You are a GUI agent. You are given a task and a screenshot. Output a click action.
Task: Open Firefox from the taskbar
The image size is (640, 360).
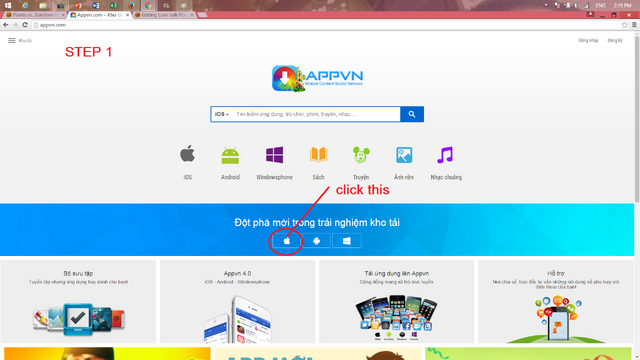click(x=131, y=5)
